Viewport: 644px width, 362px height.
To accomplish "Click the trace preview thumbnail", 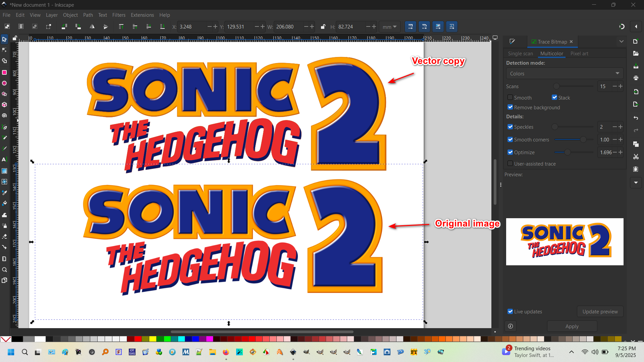I will point(565,242).
